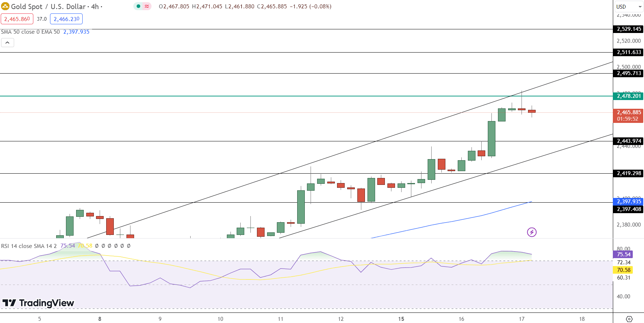This screenshot has width=644, height=323.
Task: Click date 17 on the time axis
Action: [x=522, y=319]
